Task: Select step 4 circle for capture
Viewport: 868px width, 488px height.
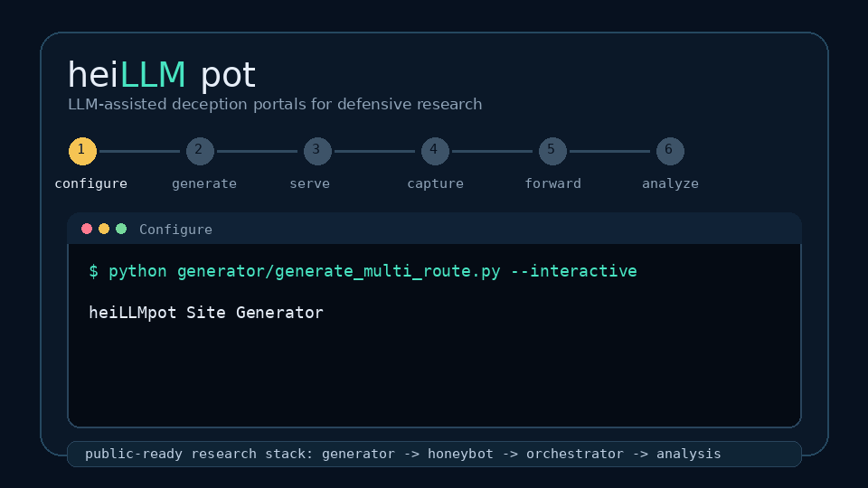Action: pos(435,151)
